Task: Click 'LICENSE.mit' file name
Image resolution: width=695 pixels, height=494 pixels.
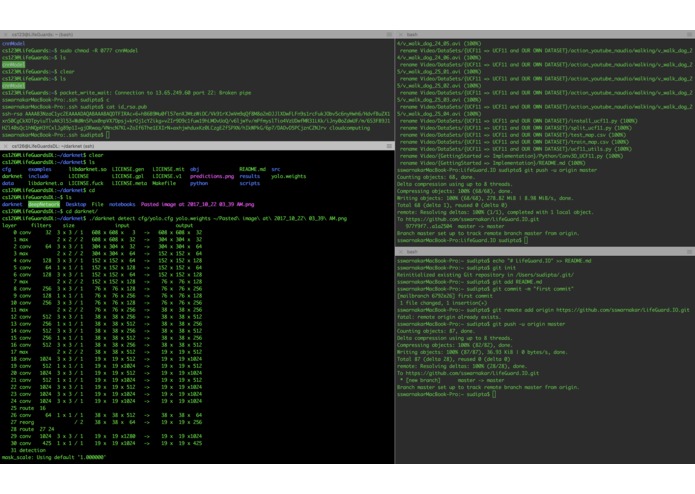Action: tap(168, 169)
